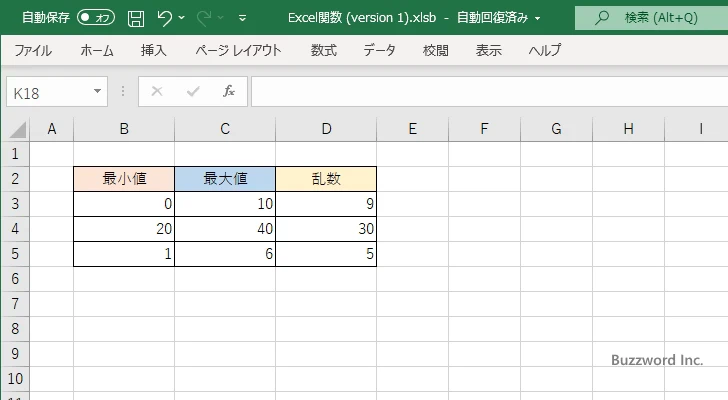Image resolution: width=728 pixels, height=400 pixels.
Task: Click the Save floppy disk icon
Action: tap(136, 18)
